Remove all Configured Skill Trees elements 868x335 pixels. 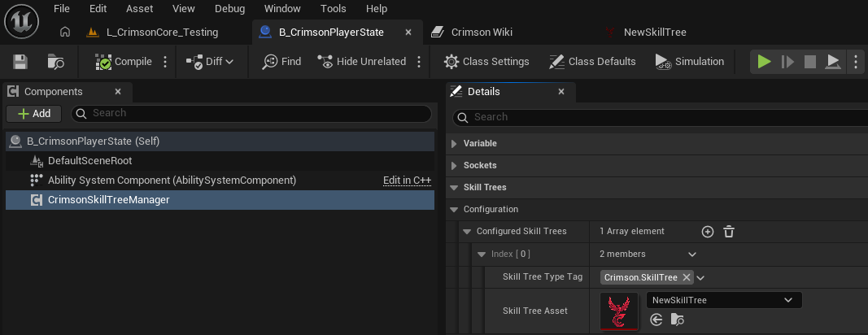(x=729, y=232)
